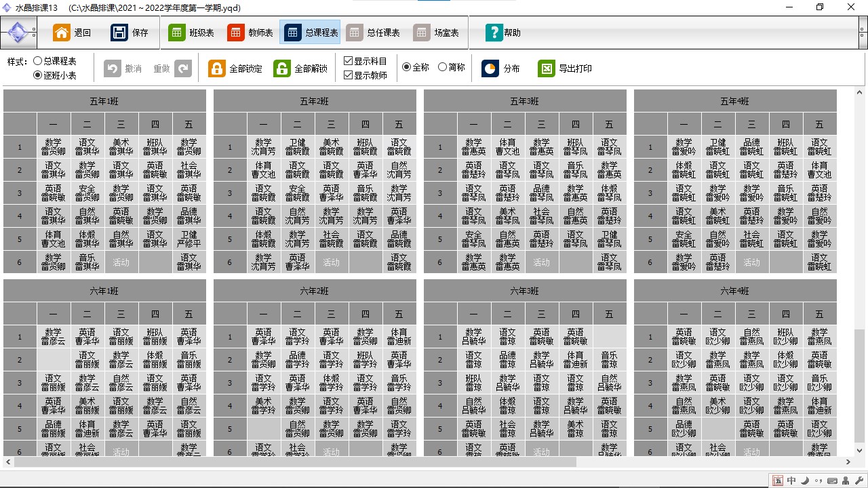
Task: Uncheck the 显示科目 checkbox
Action: 349,61
